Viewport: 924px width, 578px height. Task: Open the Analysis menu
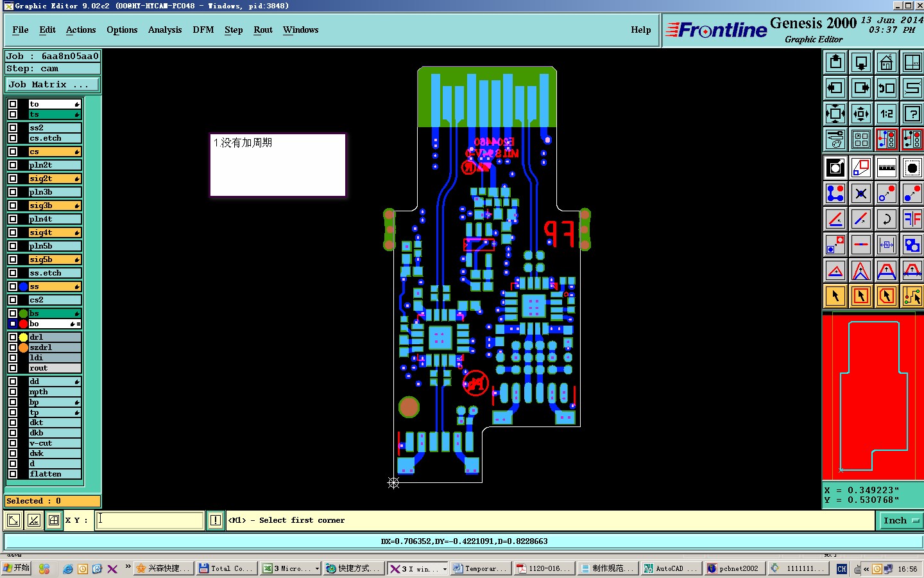point(165,30)
